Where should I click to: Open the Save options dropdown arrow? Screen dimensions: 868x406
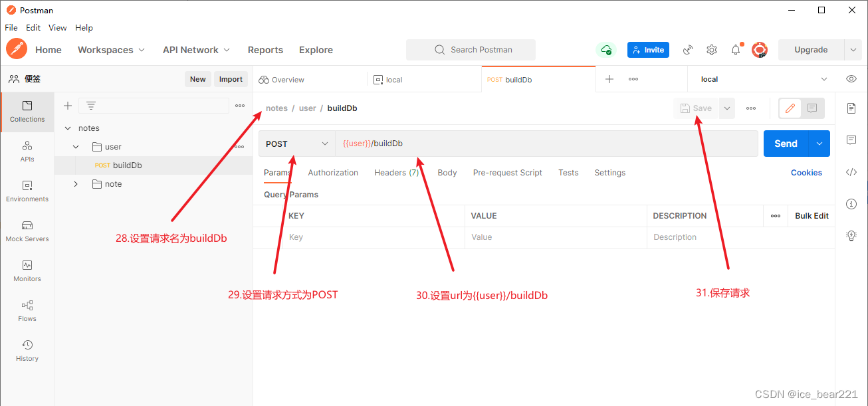727,108
